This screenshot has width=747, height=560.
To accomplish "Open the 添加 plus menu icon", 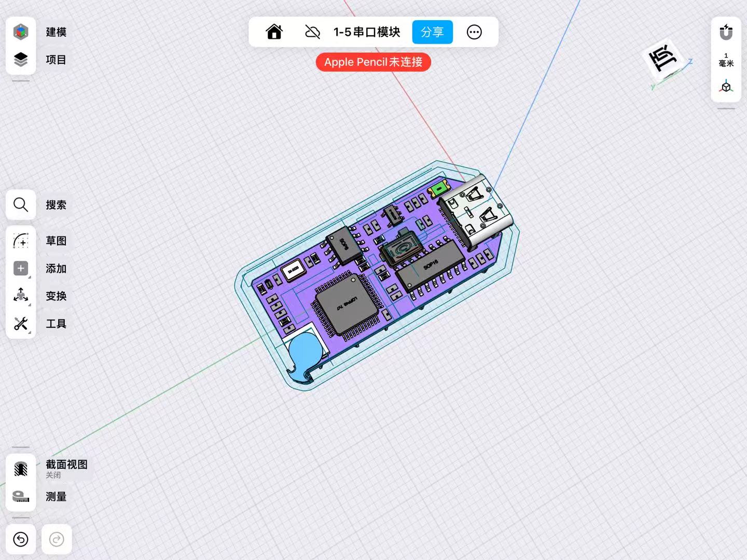I will point(21,268).
